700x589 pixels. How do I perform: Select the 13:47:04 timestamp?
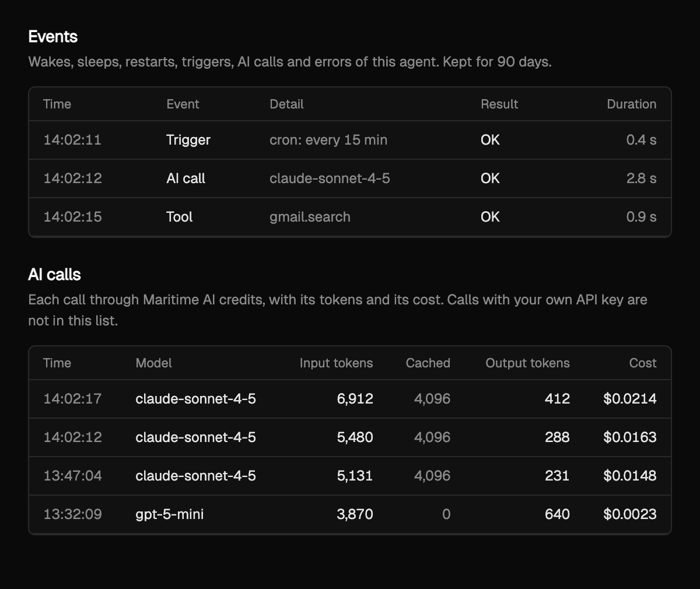[x=72, y=476]
